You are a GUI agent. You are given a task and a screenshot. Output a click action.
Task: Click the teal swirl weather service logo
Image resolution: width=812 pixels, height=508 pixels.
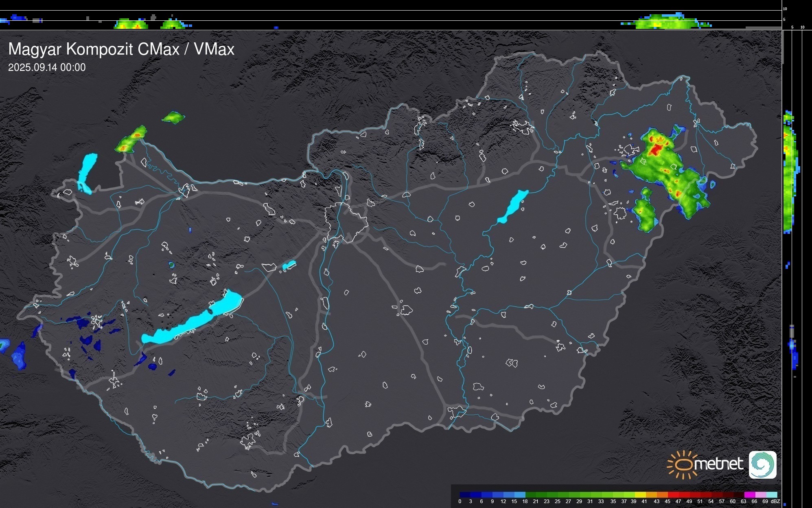[762, 465]
